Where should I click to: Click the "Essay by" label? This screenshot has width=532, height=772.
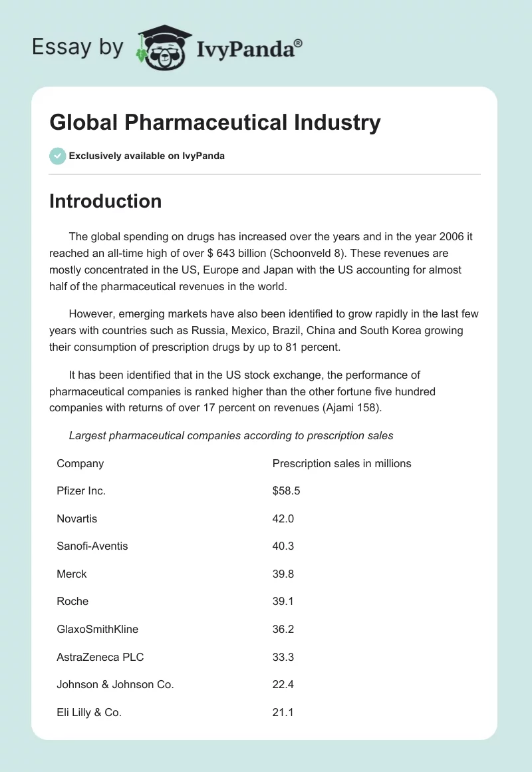pos(77,47)
